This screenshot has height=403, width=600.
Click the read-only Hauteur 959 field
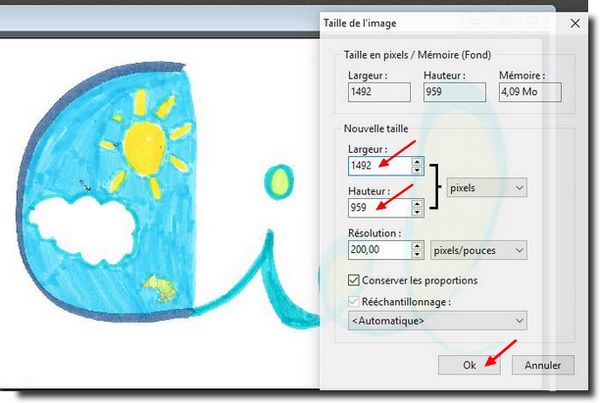(455, 92)
